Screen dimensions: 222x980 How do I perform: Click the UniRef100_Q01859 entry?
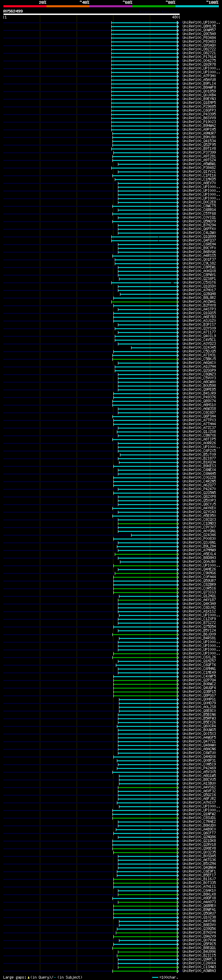point(199,91)
